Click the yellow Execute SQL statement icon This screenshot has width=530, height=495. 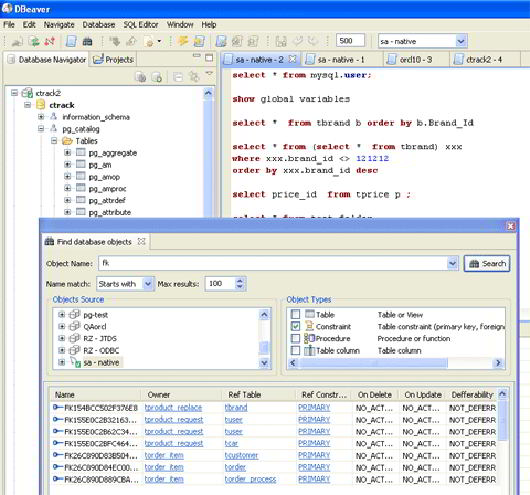183,41
